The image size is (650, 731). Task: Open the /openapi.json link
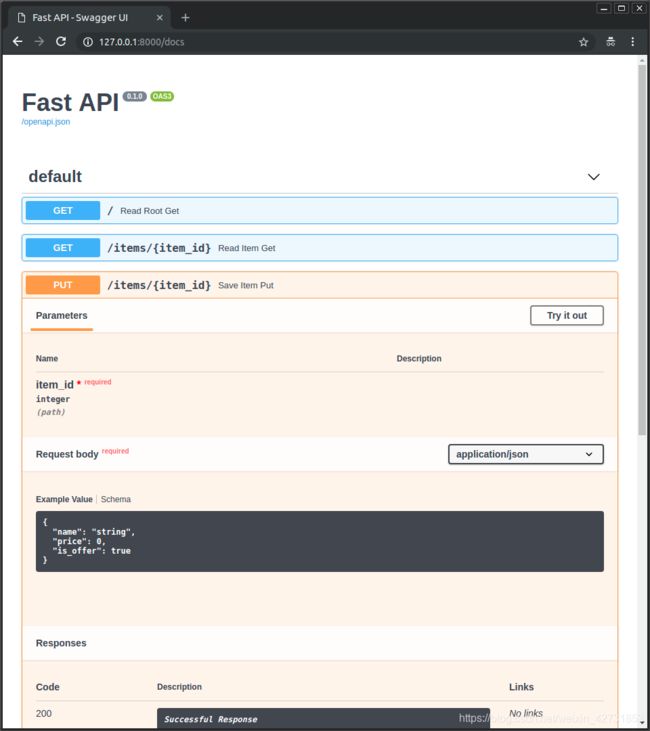click(46, 122)
